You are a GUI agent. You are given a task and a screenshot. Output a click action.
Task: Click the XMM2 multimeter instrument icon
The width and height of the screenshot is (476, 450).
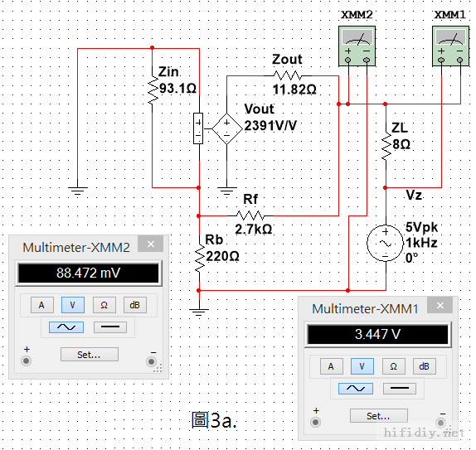(357, 46)
